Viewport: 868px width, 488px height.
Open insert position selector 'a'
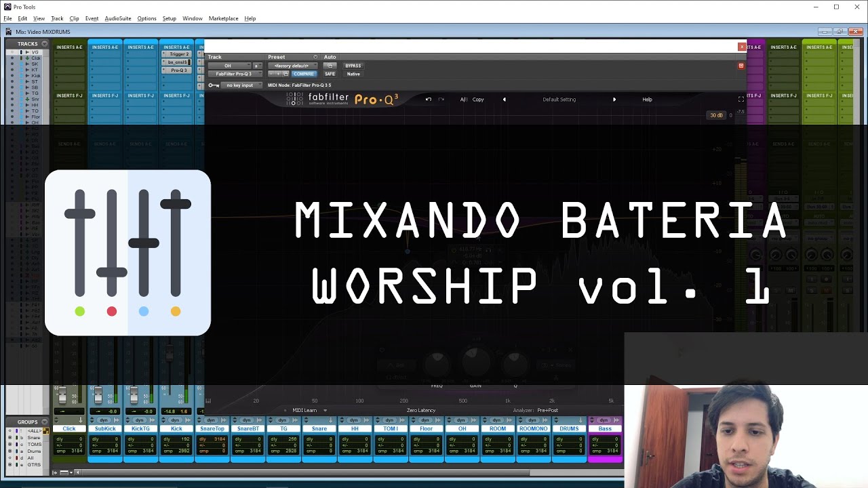(x=257, y=66)
